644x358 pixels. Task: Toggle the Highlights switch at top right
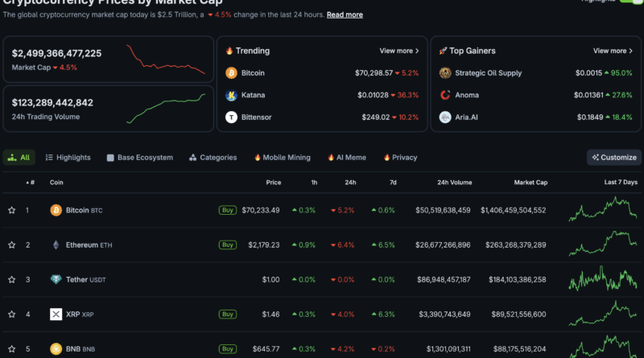(632, 2)
